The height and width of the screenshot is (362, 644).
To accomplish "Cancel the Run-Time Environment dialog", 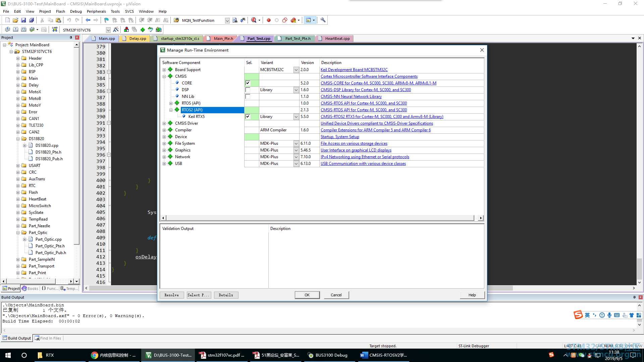I will (x=336, y=295).
